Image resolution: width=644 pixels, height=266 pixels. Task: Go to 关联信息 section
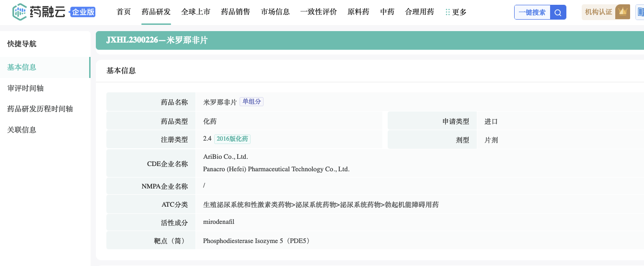click(x=22, y=130)
